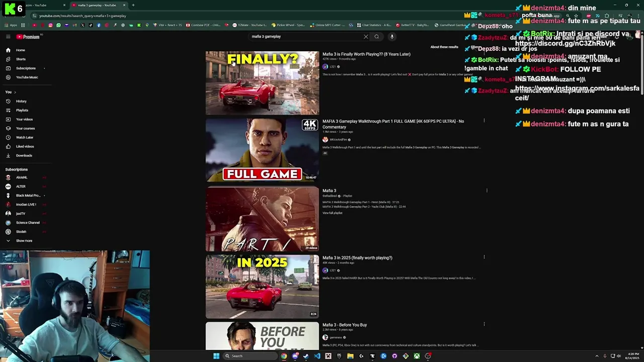Image resolution: width=644 pixels, height=362 pixels.
Task: Go to Home in the sidebar
Action: [x=20, y=50]
